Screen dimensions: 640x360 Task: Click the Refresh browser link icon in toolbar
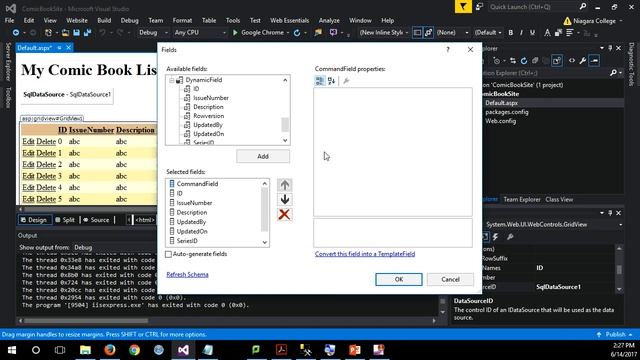[x=297, y=33]
